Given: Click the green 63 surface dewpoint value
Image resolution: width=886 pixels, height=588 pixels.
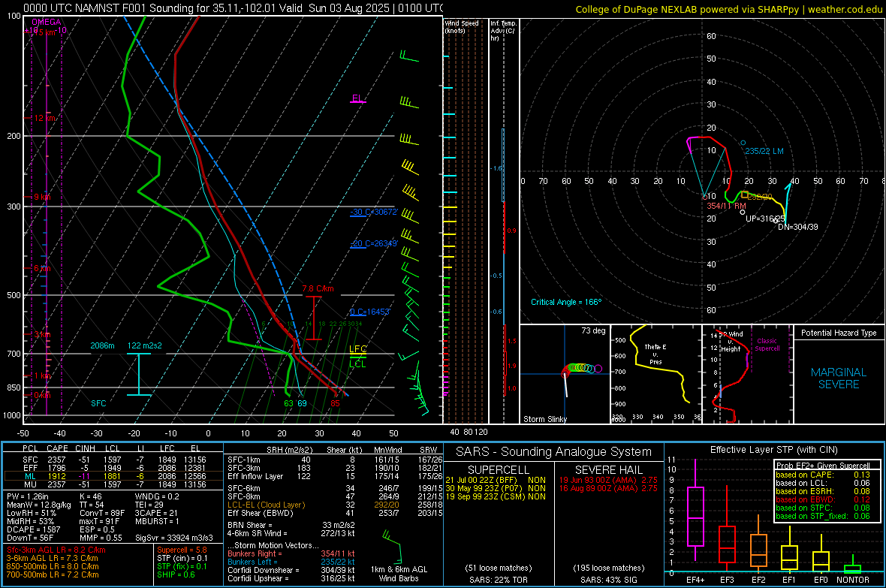Looking at the screenshot, I should click(289, 403).
